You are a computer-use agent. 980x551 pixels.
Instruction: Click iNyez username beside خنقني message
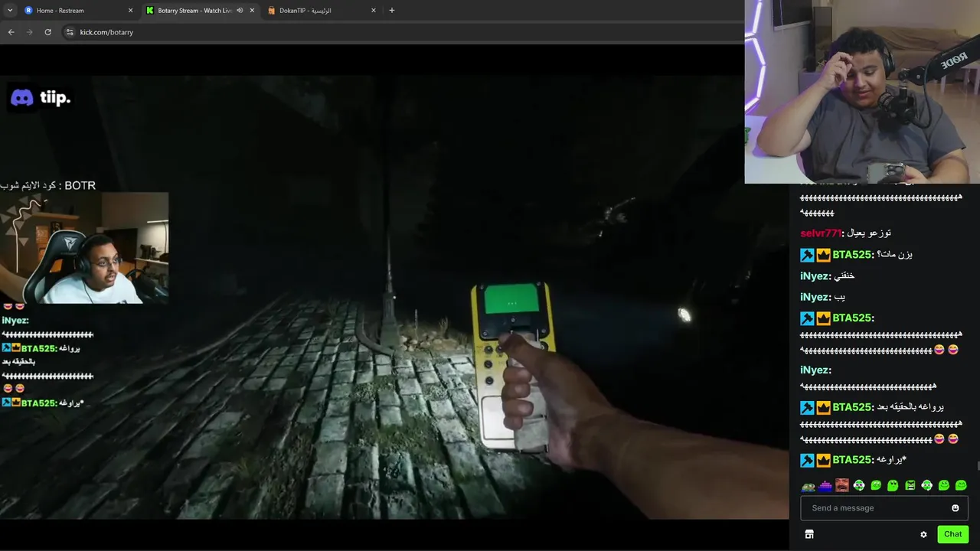point(815,275)
